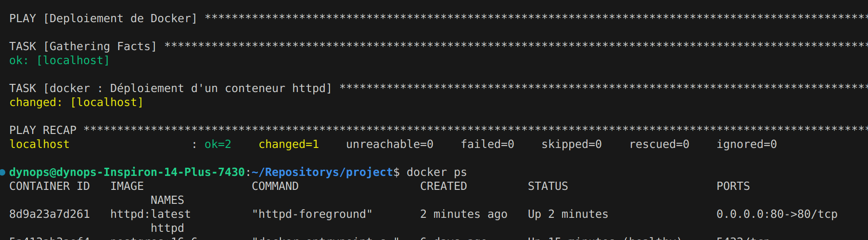
Task: Click the ok=2 recap value
Action: (x=218, y=144)
